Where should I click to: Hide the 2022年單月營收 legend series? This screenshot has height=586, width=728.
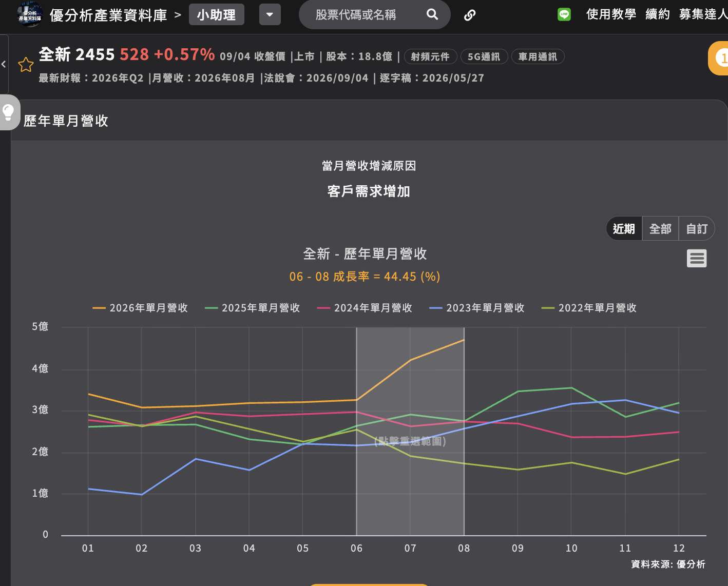click(589, 308)
